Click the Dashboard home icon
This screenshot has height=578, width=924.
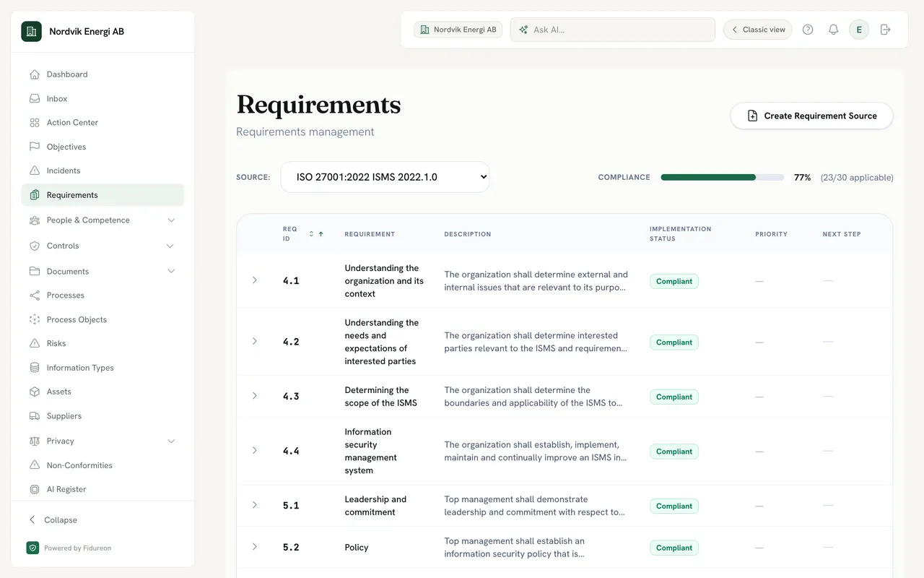34,74
